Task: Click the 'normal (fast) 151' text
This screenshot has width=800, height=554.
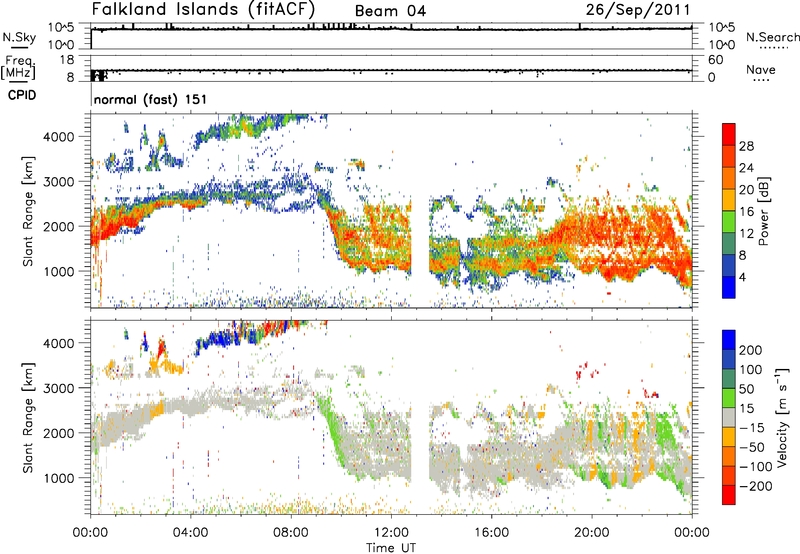Action: 151,99
